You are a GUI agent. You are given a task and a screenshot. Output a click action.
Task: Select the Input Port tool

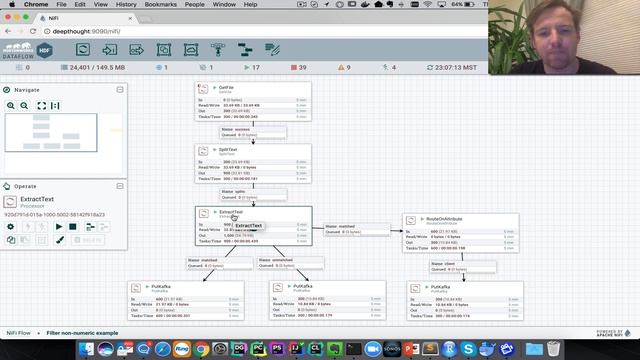(x=109, y=50)
